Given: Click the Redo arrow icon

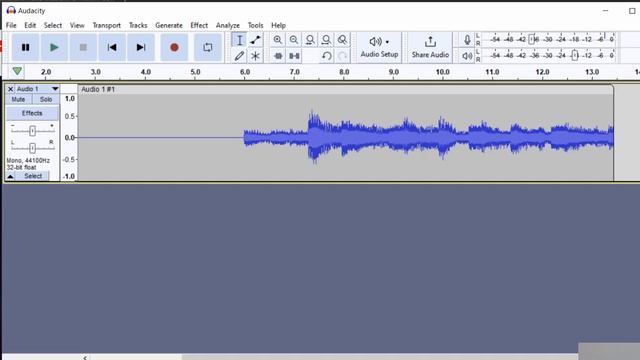Looking at the screenshot, I should [x=342, y=56].
